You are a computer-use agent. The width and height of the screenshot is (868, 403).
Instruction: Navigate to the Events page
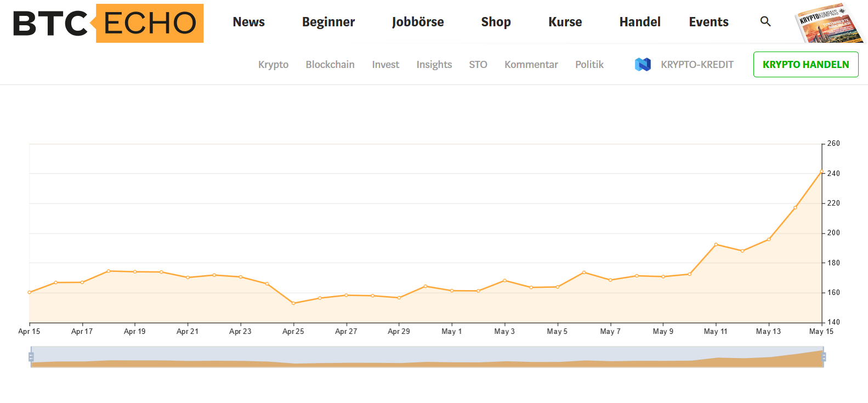pyautogui.click(x=708, y=22)
